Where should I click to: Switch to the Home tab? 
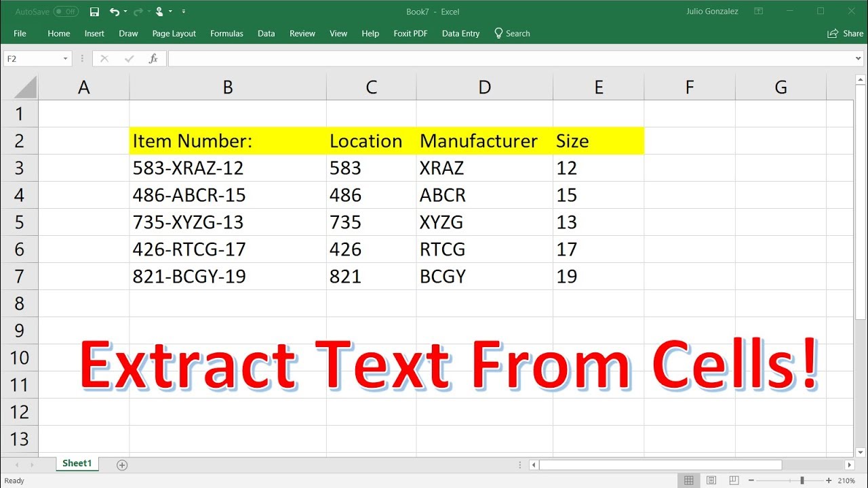coord(59,33)
